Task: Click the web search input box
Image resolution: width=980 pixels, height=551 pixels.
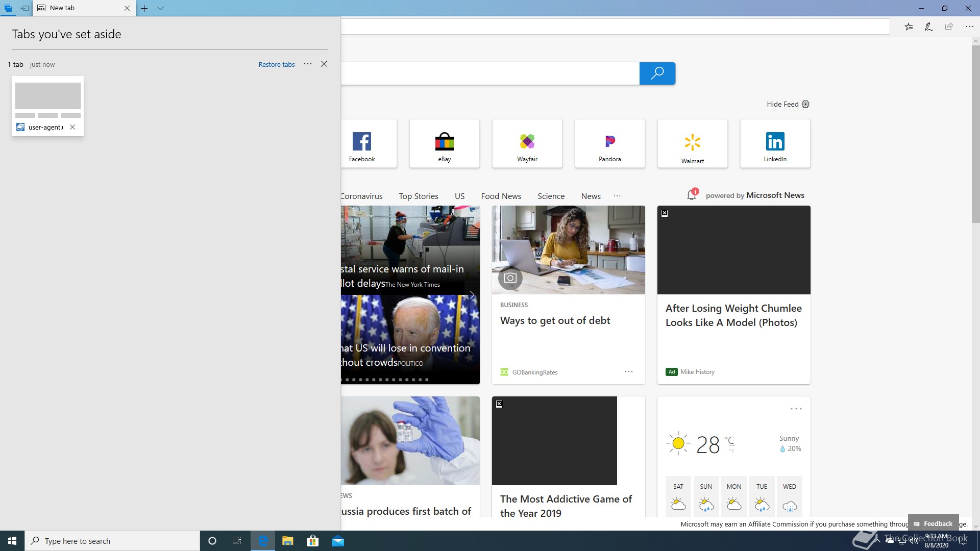Action: [x=490, y=73]
